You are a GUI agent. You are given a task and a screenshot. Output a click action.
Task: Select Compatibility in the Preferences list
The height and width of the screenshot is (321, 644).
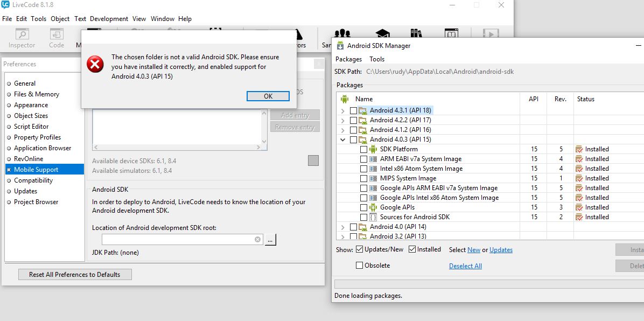click(x=33, y=180)
